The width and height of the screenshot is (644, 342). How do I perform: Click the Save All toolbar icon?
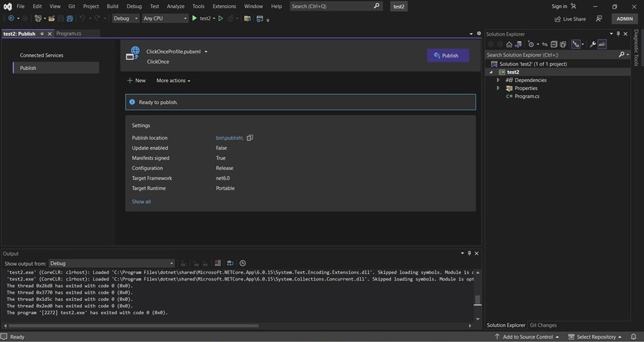click(69, 19)
